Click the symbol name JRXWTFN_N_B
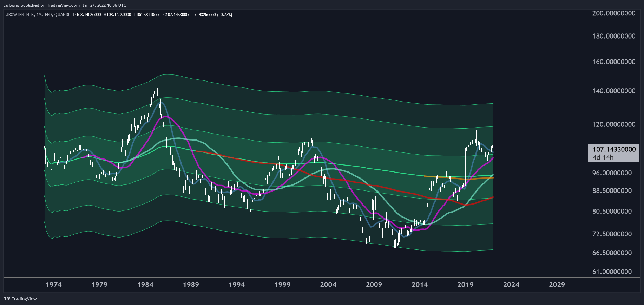644x305 pixels. [x=20, y=15]
